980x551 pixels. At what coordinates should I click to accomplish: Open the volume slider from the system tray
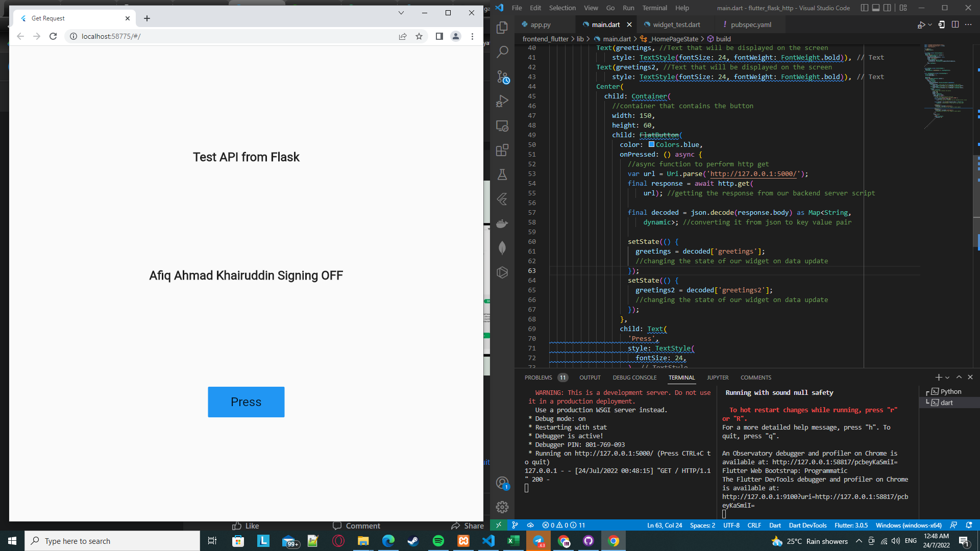896,541
